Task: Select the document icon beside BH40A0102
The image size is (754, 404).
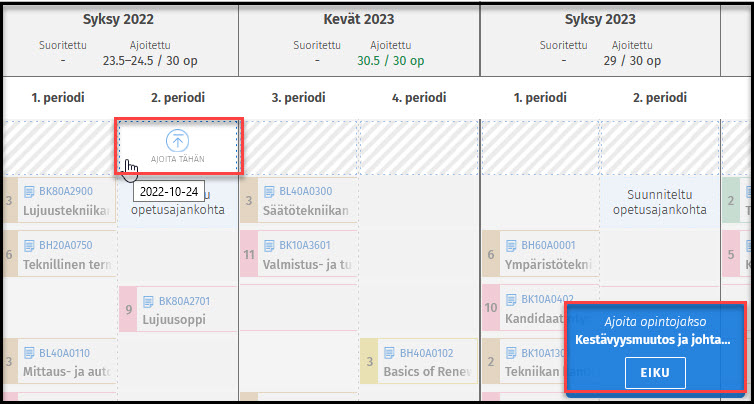Action: pyautogui.click(x=390, y=353)
